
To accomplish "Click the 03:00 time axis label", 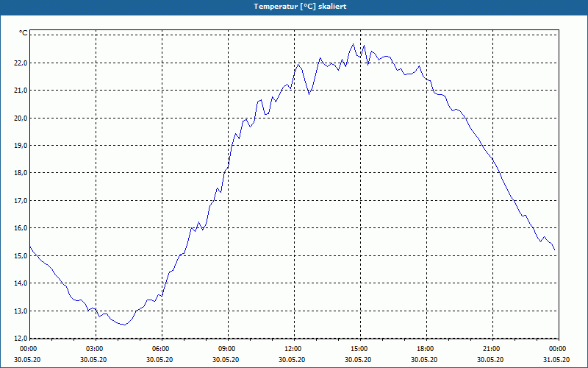I will click(x=96, y=349).
